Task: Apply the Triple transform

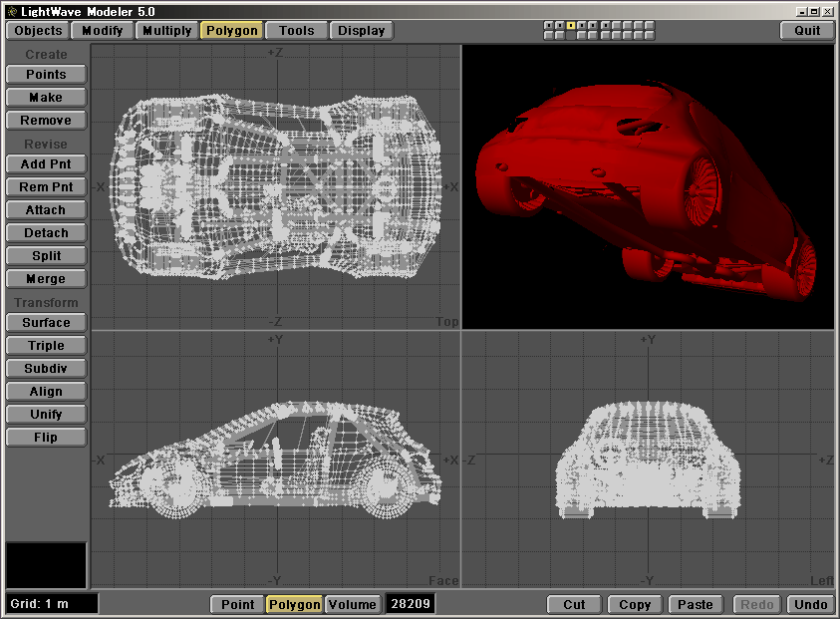Action: [x=46, y=346]
